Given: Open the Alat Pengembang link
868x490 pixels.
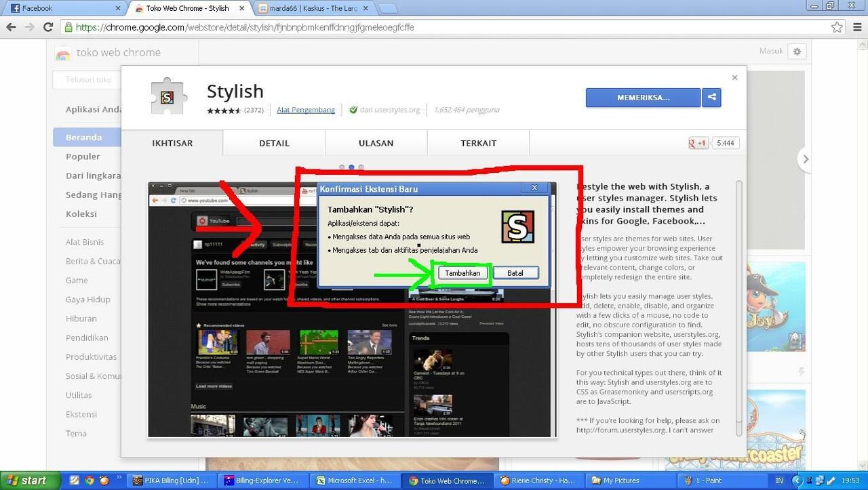Looking at the screenshot, I should point(306,110).
